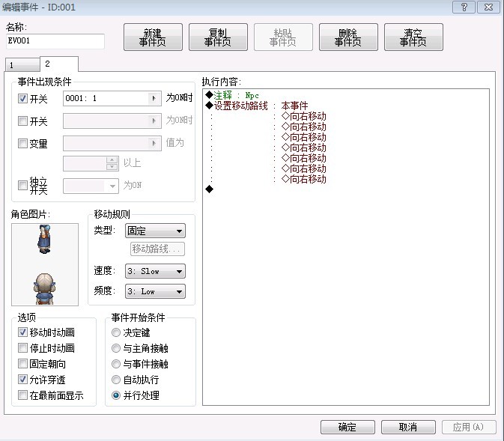Click the 删除事件页 button

(348, 37)
